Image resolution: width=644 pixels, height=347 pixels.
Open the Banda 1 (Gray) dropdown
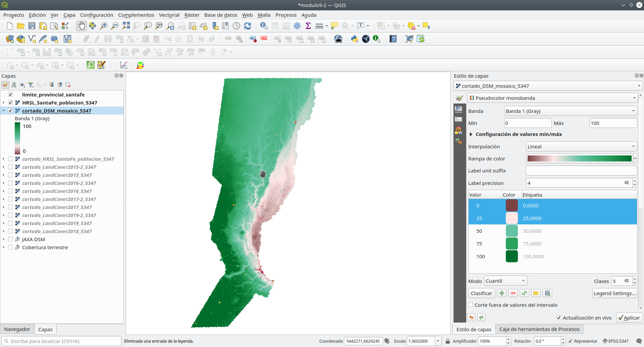[x=571, y=111]
